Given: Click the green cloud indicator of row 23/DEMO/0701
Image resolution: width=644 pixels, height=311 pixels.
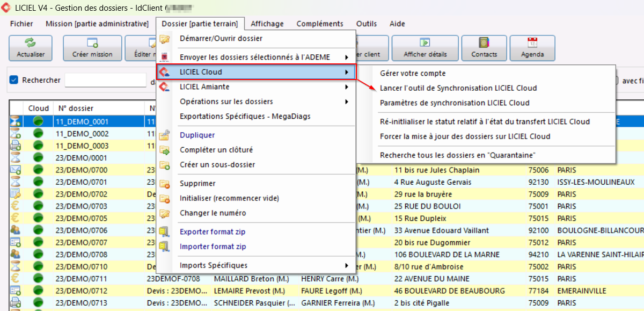Looking at the screenshot, I should [x=38, y=182].
